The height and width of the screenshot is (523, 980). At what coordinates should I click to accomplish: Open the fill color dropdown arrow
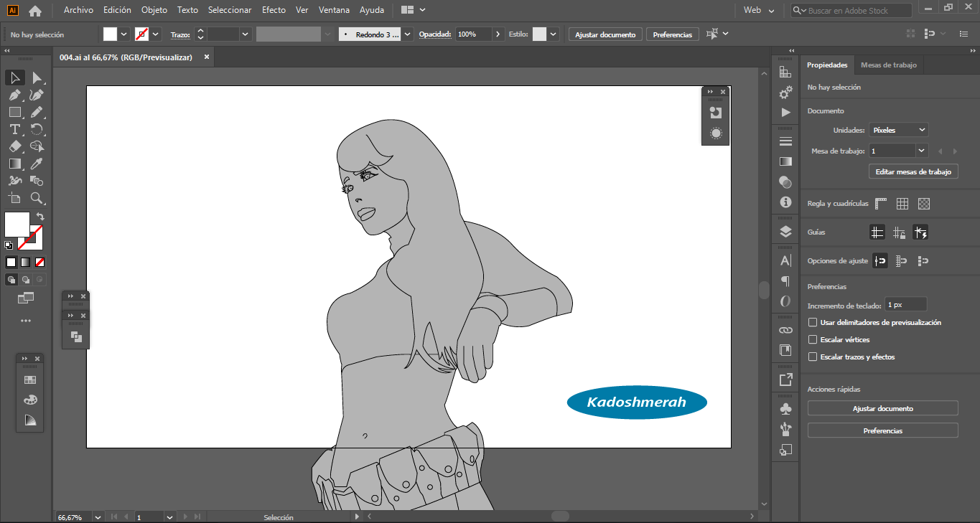(124, 34)
